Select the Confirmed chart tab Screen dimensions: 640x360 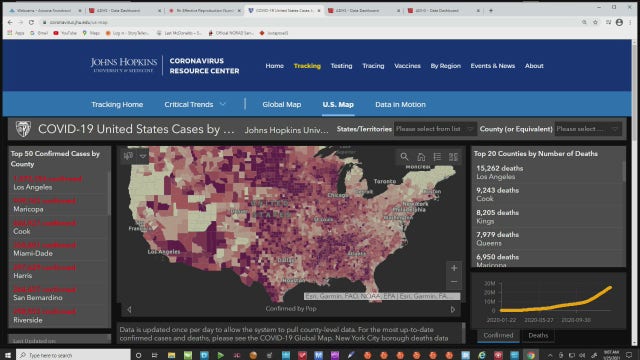pyautogui.click(x=498, y=335)
